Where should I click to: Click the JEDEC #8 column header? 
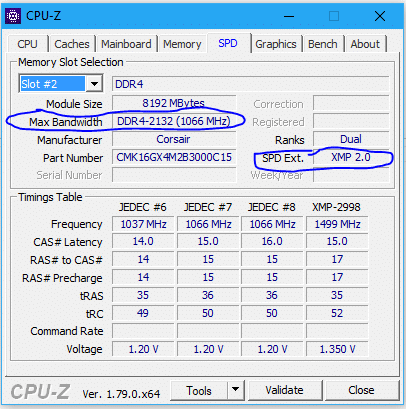272,207
